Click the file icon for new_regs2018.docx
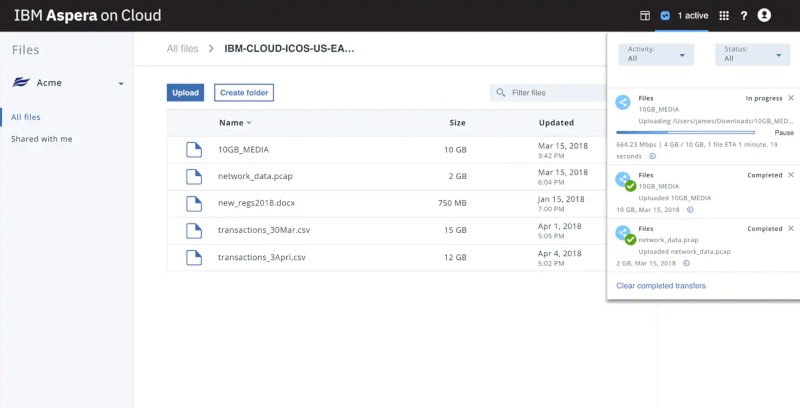This screenshot has width=800, height=408. click(194, 203)
